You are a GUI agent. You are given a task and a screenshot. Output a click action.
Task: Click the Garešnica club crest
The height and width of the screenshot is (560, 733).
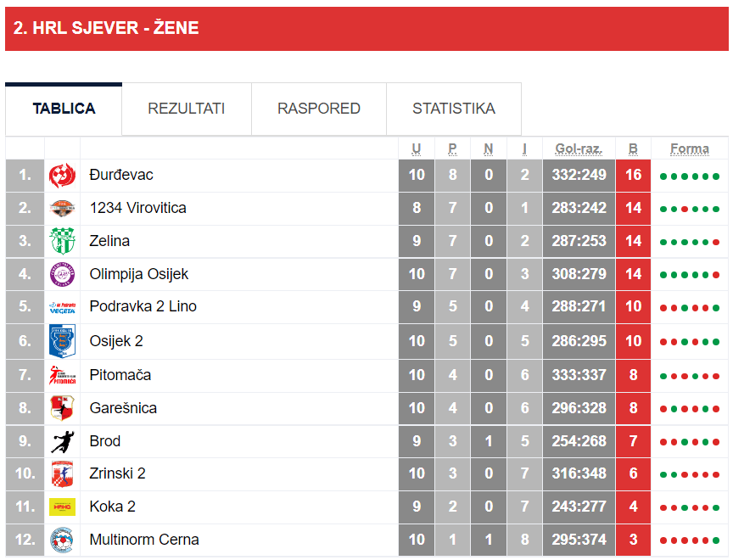pyautogui.click(x=62, y=408)
